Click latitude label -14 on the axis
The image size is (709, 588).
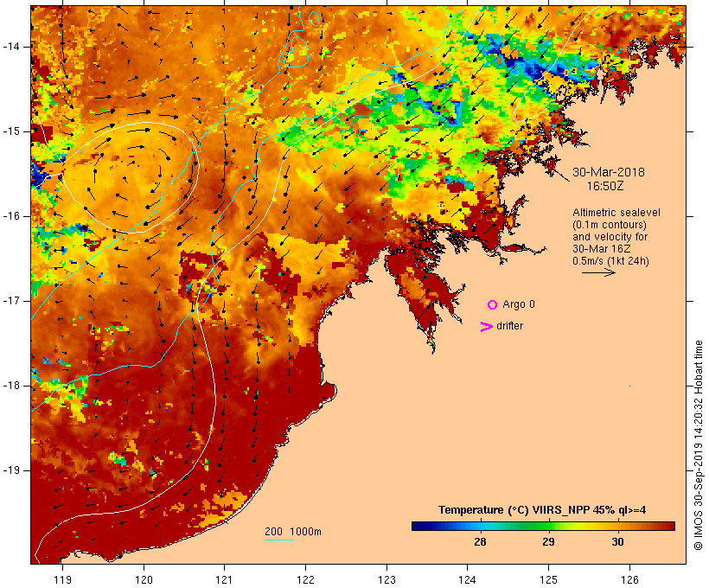[x=11, y=47]
